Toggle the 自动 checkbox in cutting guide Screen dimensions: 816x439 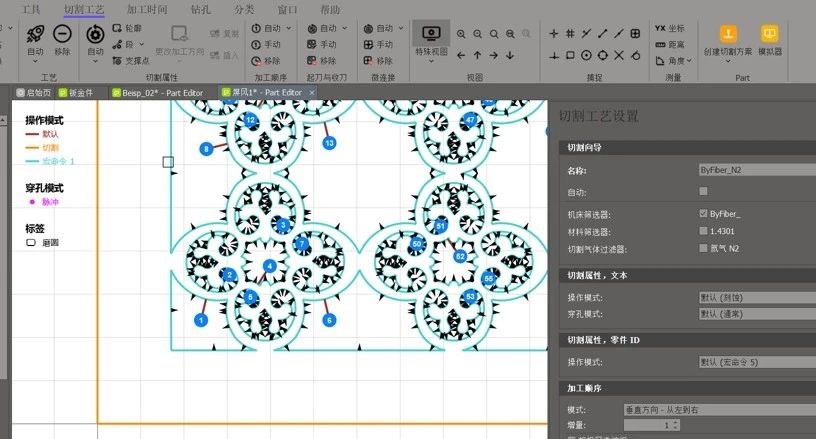coord(703,191)
